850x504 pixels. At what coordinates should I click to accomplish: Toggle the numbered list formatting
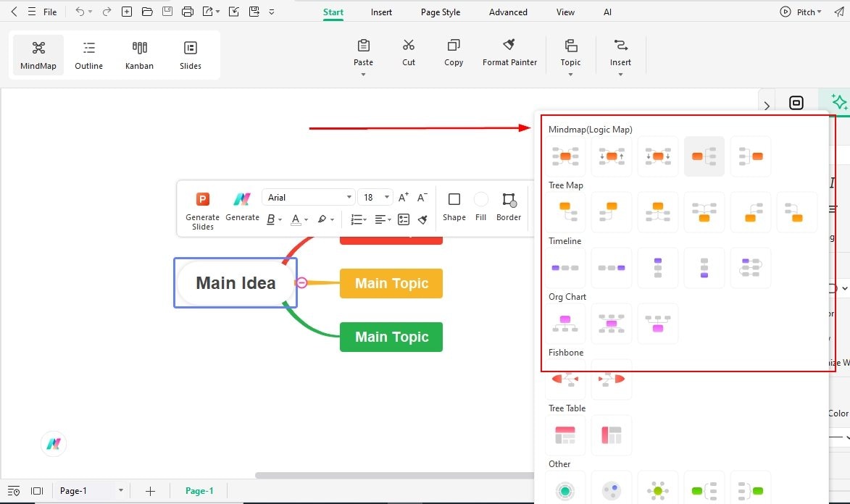tap(357, 219)
